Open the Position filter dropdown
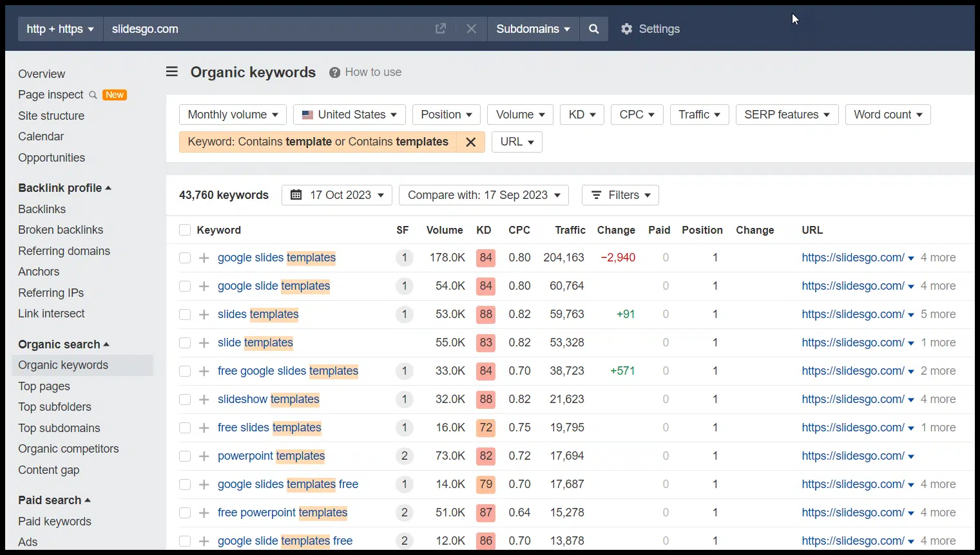The image size is (980, 555). pos(447,115)
